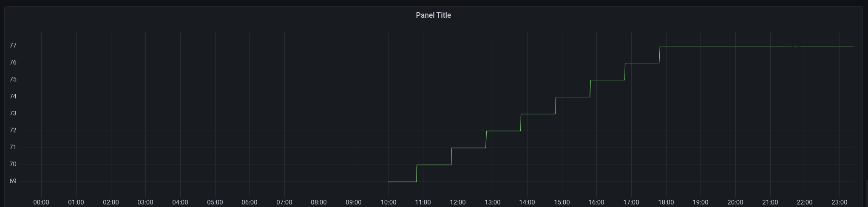Viewport: 868px width, 207px height.
Task: Select the 18:00 time axis label
Action: 666,202
